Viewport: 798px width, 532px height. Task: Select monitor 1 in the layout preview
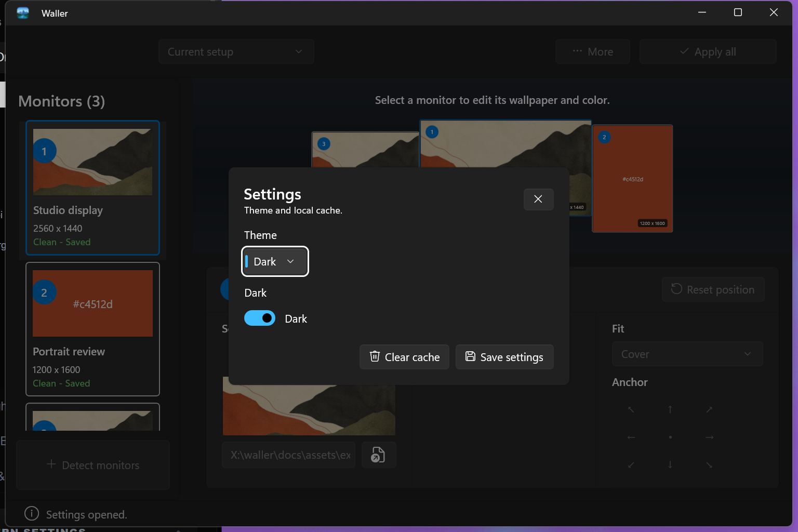tap(506, 144)
